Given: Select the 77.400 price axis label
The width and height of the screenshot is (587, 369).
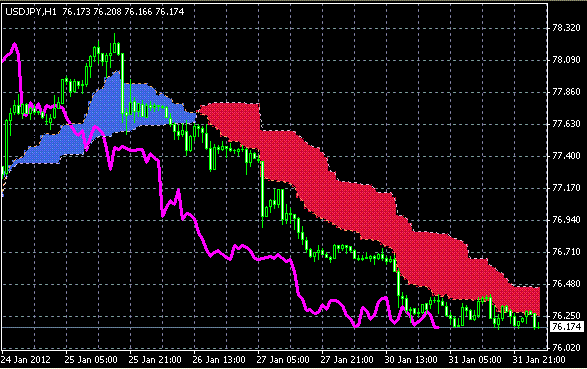Looking at the screenshot, I should tap(566, 156).
